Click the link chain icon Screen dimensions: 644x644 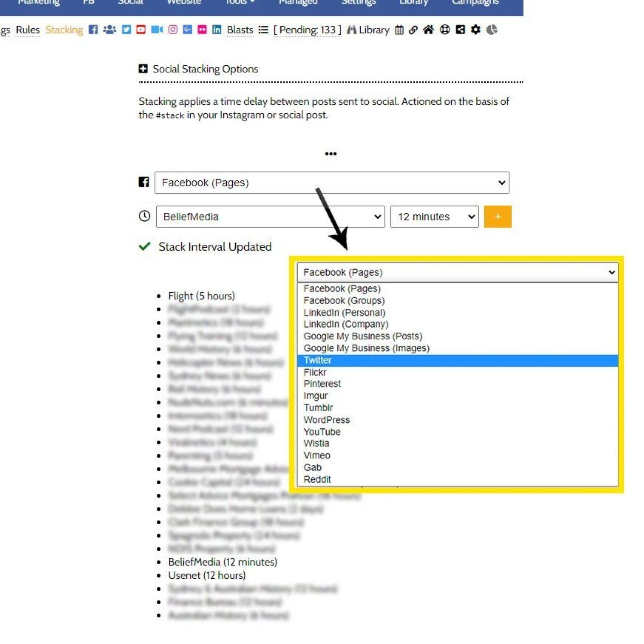pyautogui.click(x=413, y=30)
